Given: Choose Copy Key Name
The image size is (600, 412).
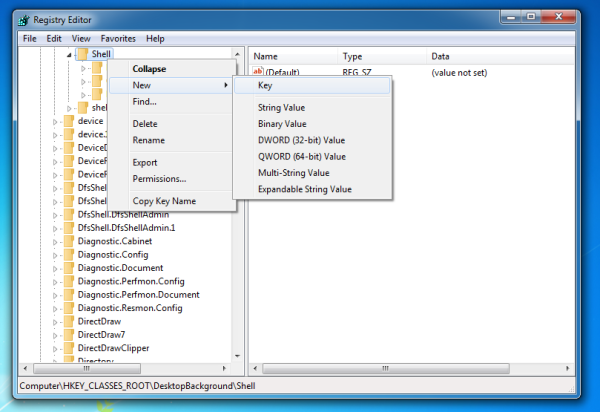Looking at the screenshot, I should [x=172, y=201].
